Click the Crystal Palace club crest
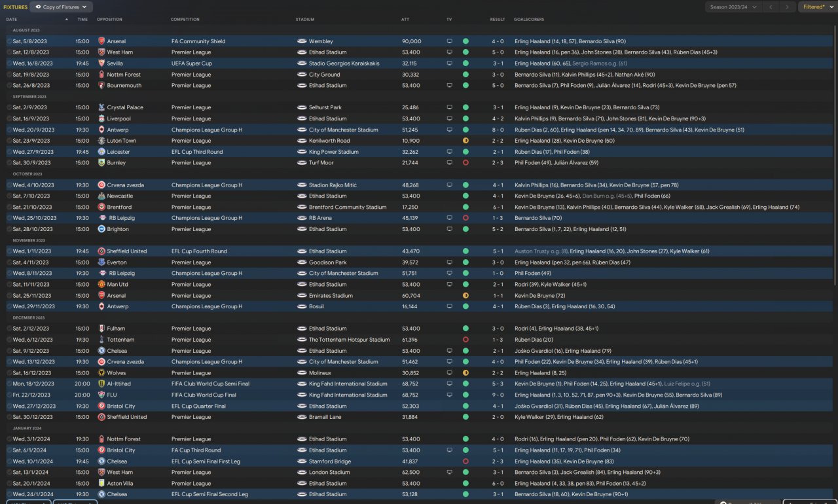This screenshot has width=838, height=504. (101, 107)
